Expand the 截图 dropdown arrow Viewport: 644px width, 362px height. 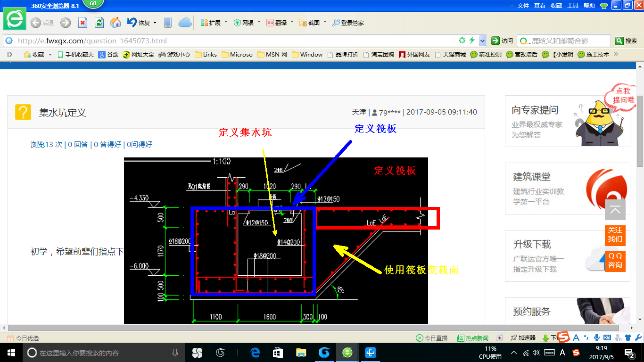(325, 23)
